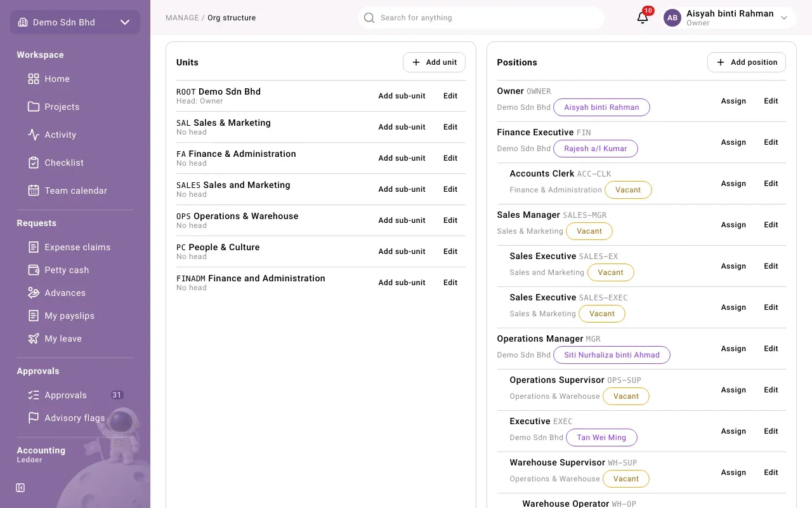Assign the Operations Supervisor position
This screenshot has width=812, height=508.
[733, 390]
